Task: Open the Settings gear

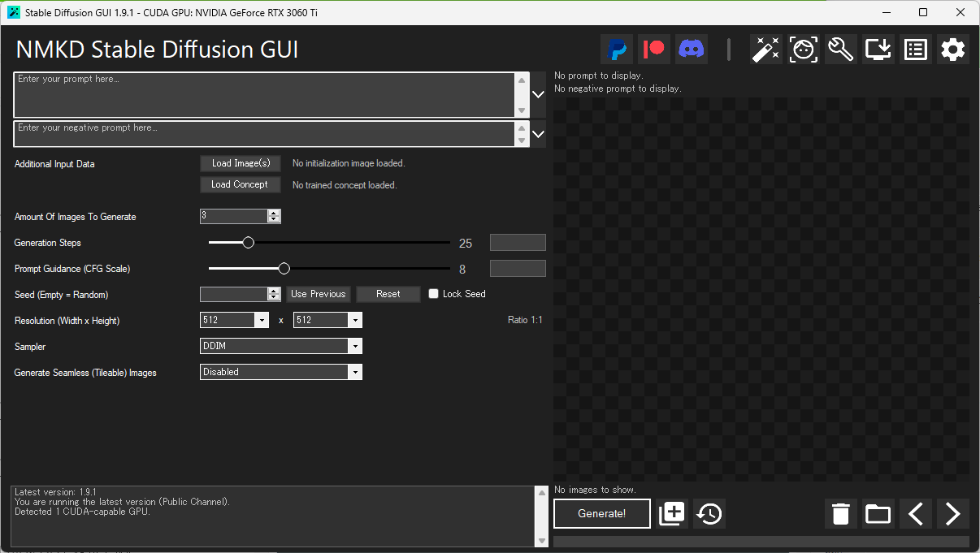Action: [952, 50]
